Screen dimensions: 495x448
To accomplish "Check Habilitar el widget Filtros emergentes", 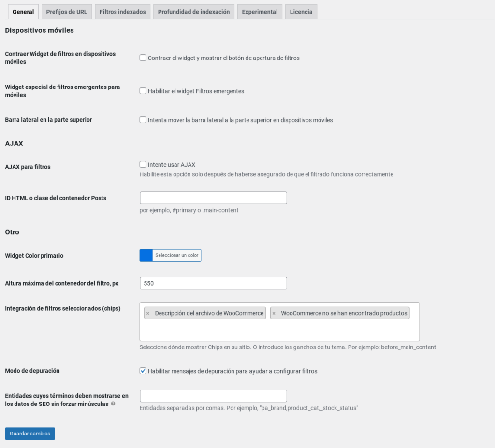I will [x=143, y=91].
